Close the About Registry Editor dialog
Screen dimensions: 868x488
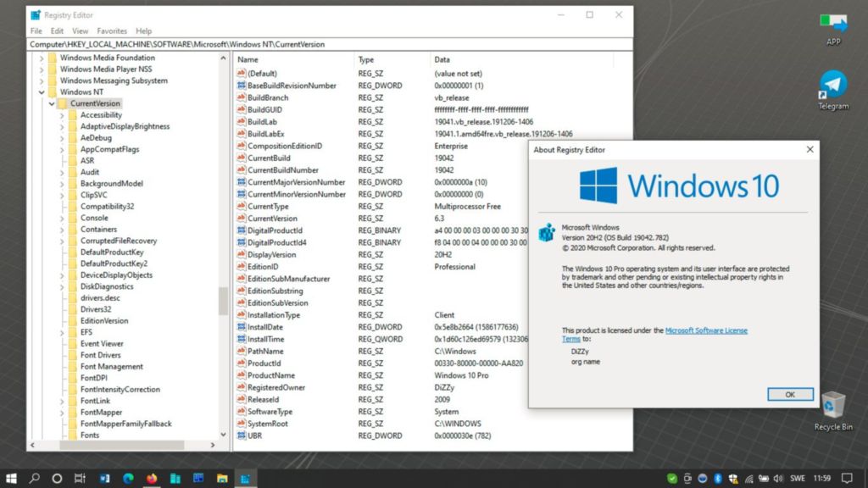point(810,149)
